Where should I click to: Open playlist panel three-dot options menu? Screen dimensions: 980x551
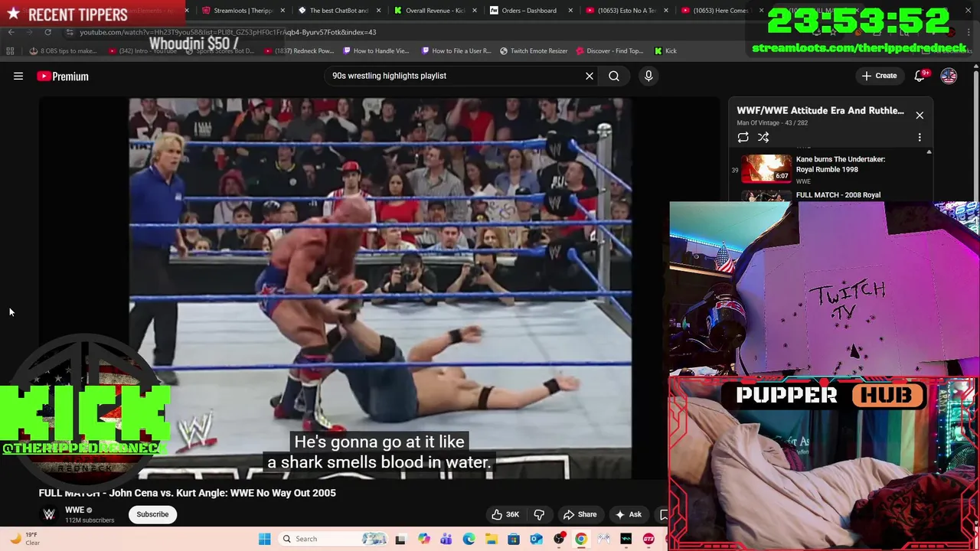(920, 137)
